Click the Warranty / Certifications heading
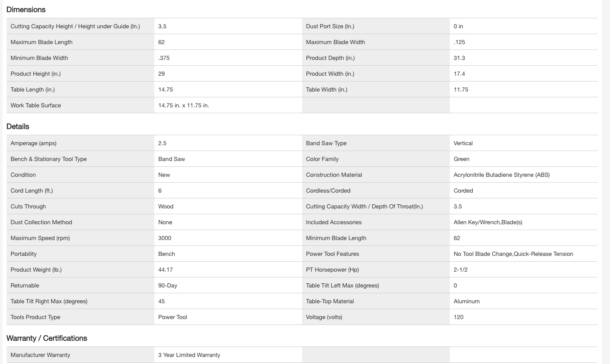 pyautogui.click(x=47, y=338)
